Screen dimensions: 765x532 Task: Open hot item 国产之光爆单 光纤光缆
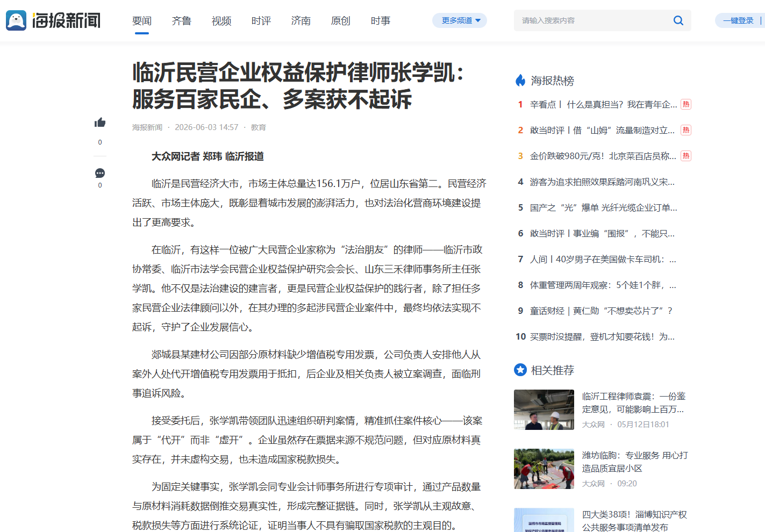pos(604,208)
